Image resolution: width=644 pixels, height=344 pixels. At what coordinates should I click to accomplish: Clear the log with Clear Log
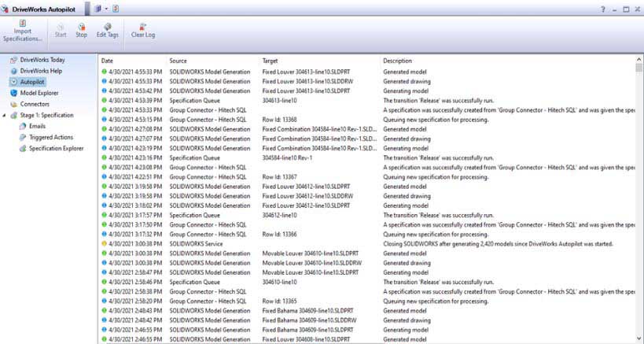click(x=143, y=31)
